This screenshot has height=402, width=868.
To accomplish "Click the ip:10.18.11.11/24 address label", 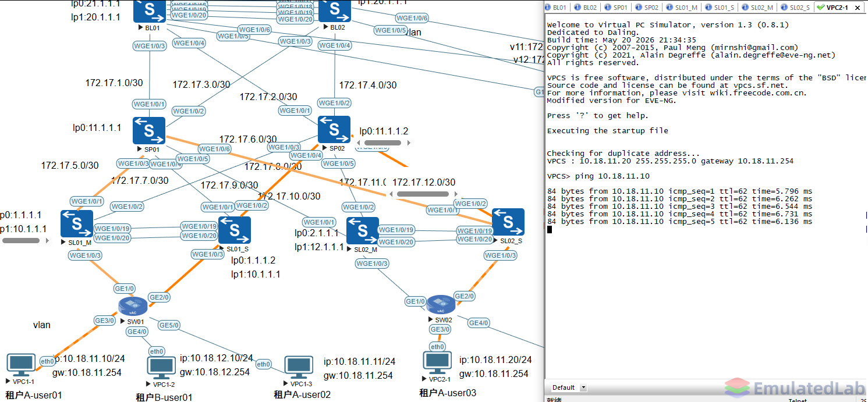I will click(x=359, y=361).
